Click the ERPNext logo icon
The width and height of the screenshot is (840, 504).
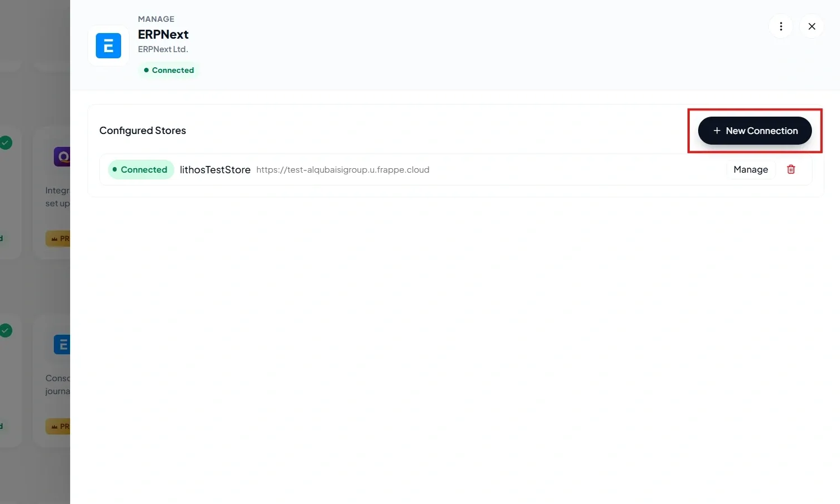[x=108, y=46]
